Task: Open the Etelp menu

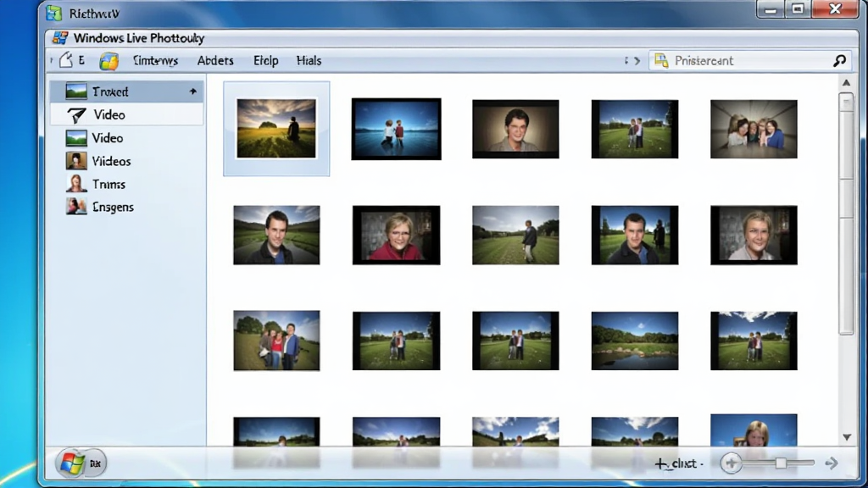Action: tap(265, 60)
